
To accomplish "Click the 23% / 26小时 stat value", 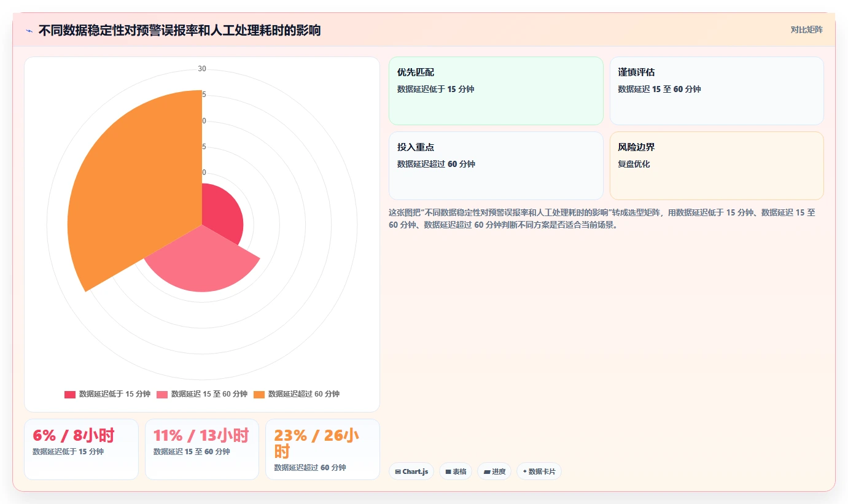I will [x=316, y=444].
